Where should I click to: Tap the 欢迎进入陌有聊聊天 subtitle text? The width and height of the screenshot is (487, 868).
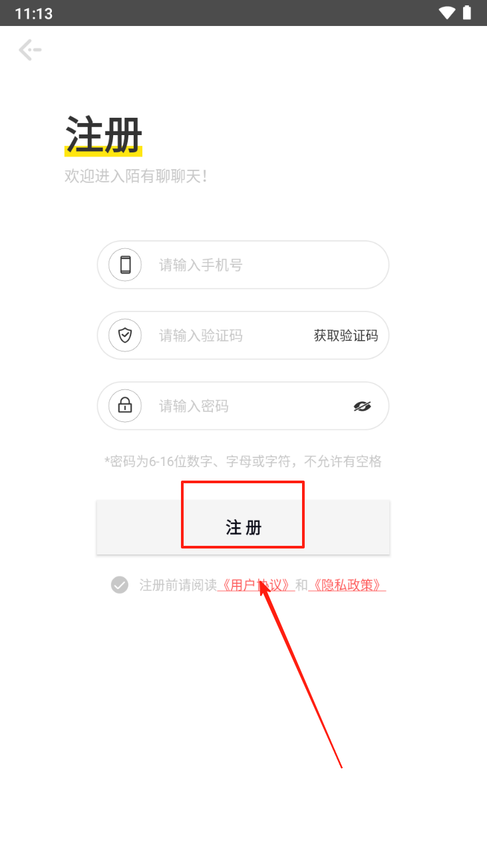coord(136,176)
